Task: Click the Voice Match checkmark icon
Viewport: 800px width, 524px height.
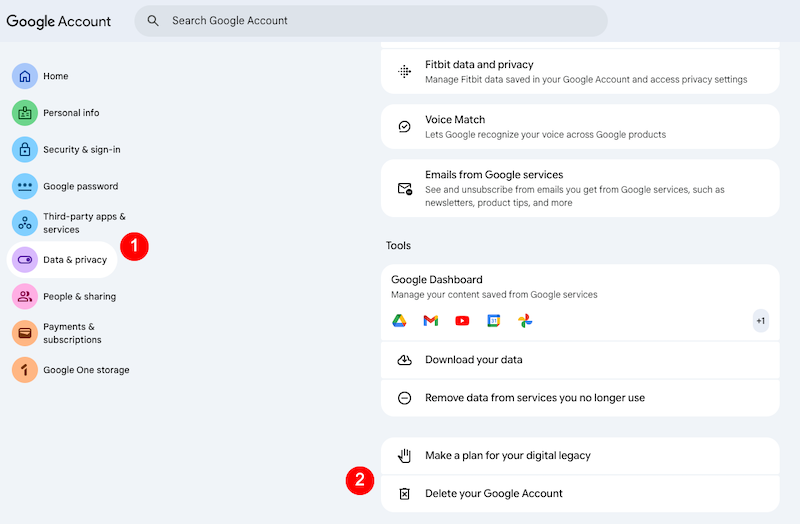Action: (x=405, y=127)
